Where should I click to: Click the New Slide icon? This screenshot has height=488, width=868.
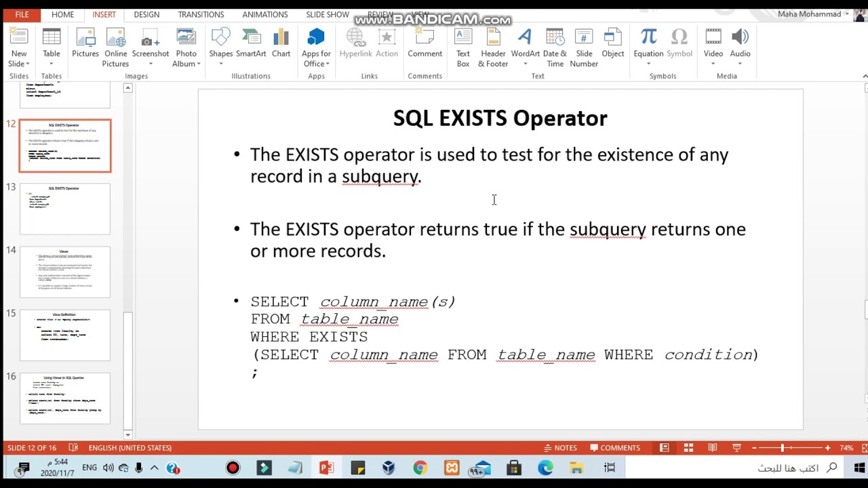(x=19, y=37)
